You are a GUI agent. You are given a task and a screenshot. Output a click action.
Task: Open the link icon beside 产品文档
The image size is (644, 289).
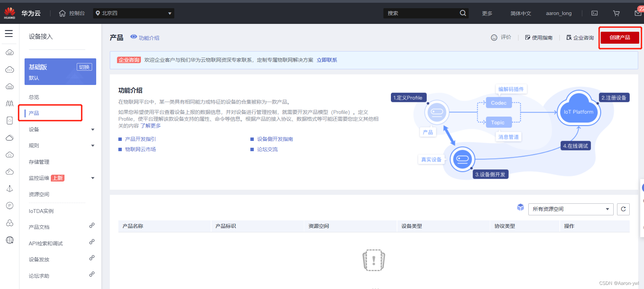[x=92, y=226]
